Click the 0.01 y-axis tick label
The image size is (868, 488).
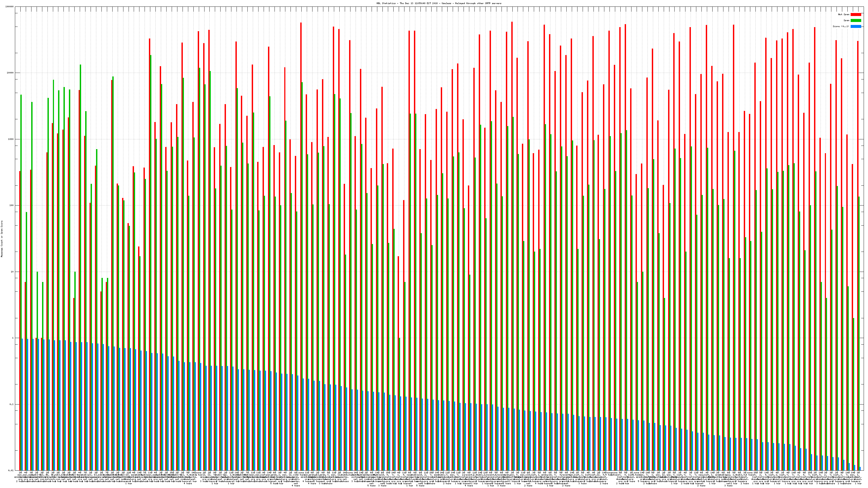11,470
